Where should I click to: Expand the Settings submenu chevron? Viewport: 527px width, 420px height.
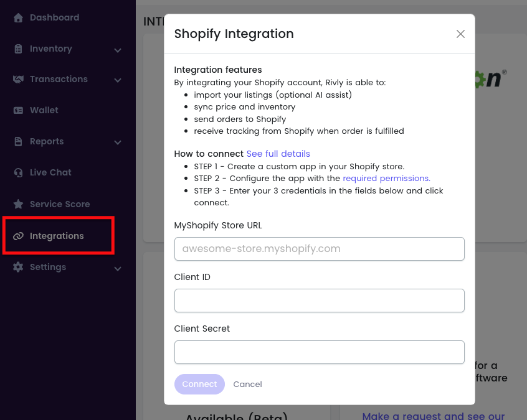[x=118, y=268]
